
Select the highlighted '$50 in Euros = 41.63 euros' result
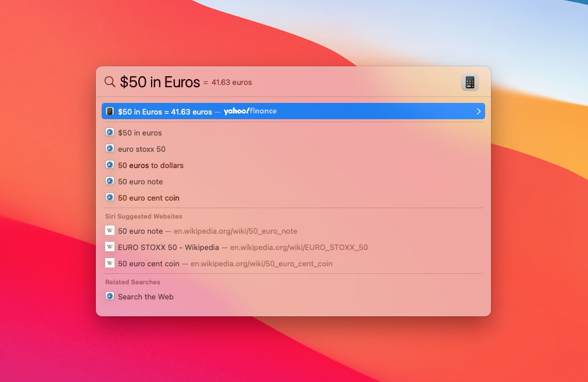165,111
